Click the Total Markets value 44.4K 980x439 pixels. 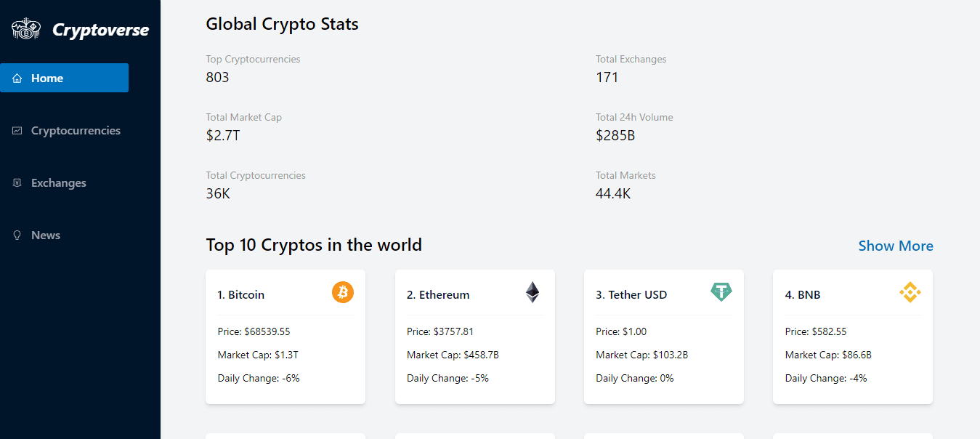(x=613, y=193)
